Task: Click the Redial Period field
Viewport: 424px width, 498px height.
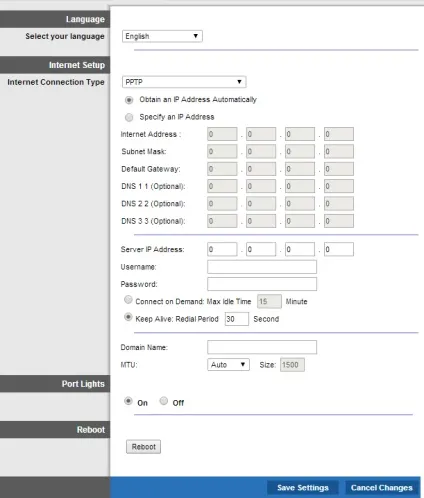Action: click(x=237, y=319)
